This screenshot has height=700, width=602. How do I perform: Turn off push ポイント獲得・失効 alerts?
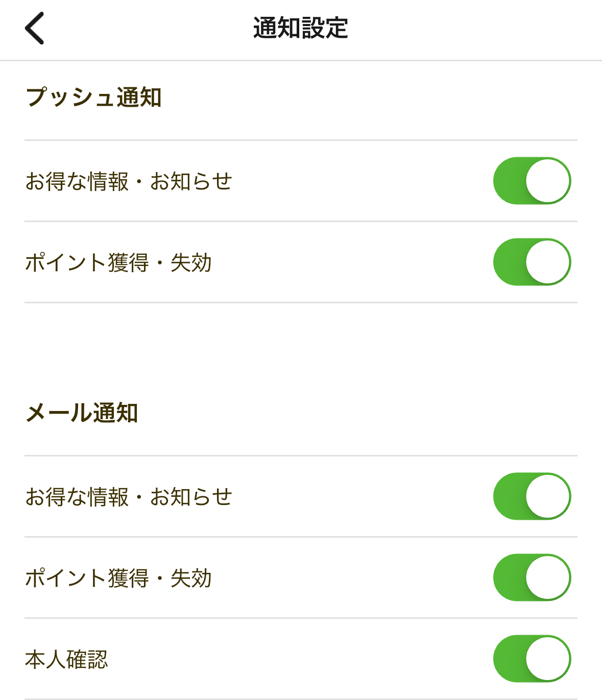(532, 262)
